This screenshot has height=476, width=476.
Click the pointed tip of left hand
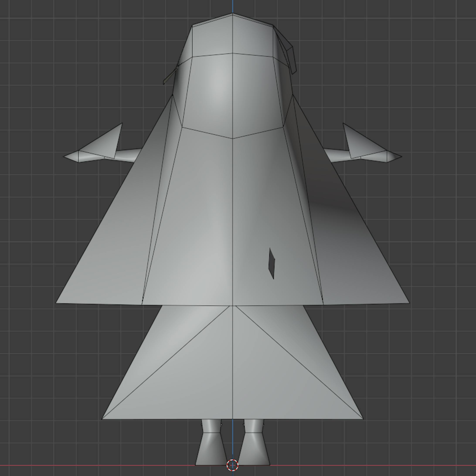point(64,156)
